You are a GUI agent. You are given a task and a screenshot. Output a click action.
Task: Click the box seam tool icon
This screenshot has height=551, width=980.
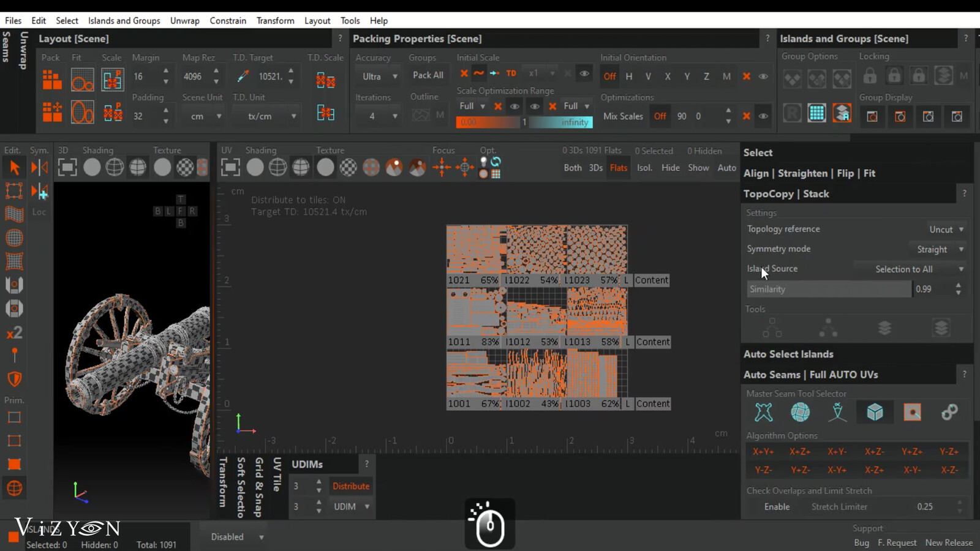(875, 412)
